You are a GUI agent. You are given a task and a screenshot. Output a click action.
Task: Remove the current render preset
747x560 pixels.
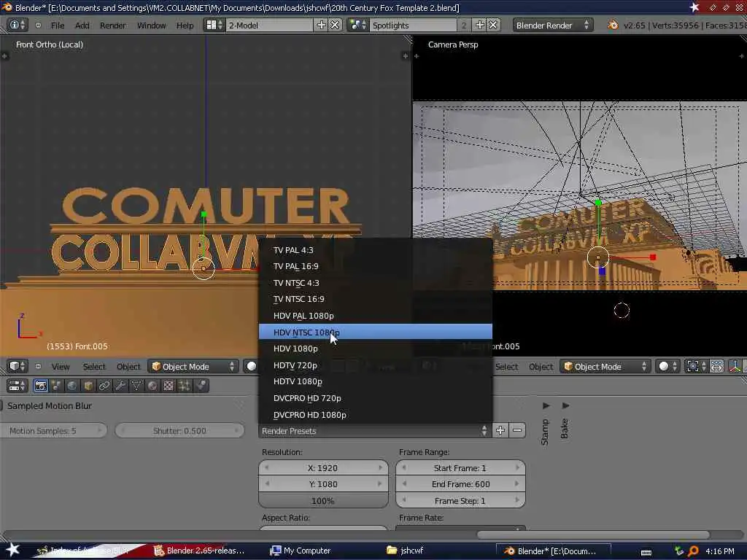tap(517, 430)
